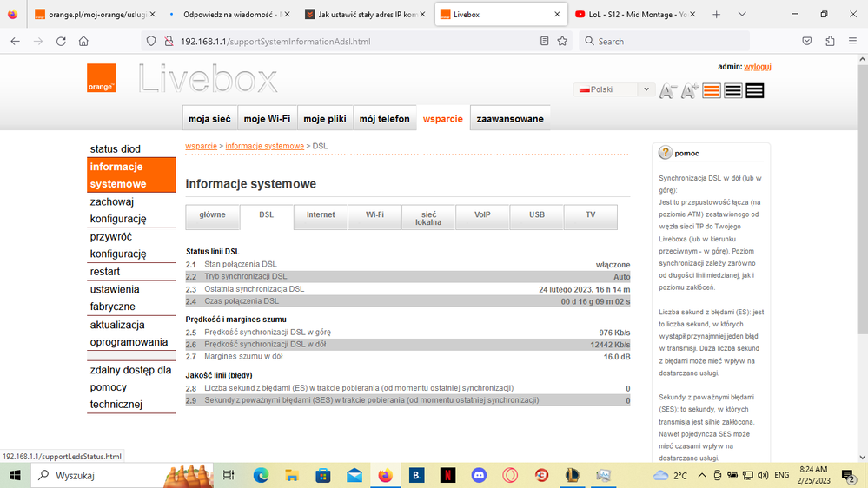Select the high-contrast black theme icon
This screenshot has width=868, height=488.
click(x=754, y=90)
